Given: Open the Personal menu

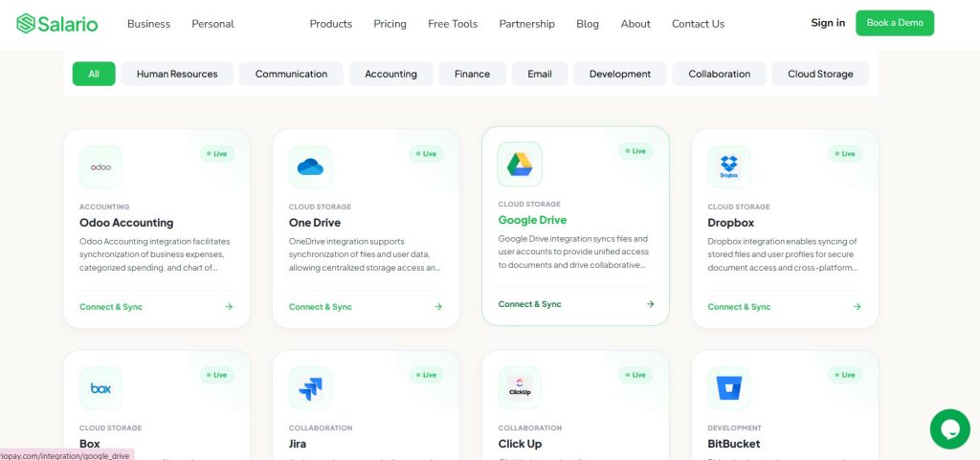Looking at the screenshot, I should pos(213,24).
